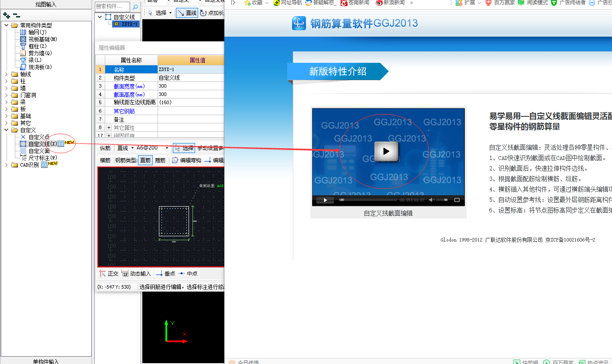Click the 选择 button in the section editor

tap(184, 148)
